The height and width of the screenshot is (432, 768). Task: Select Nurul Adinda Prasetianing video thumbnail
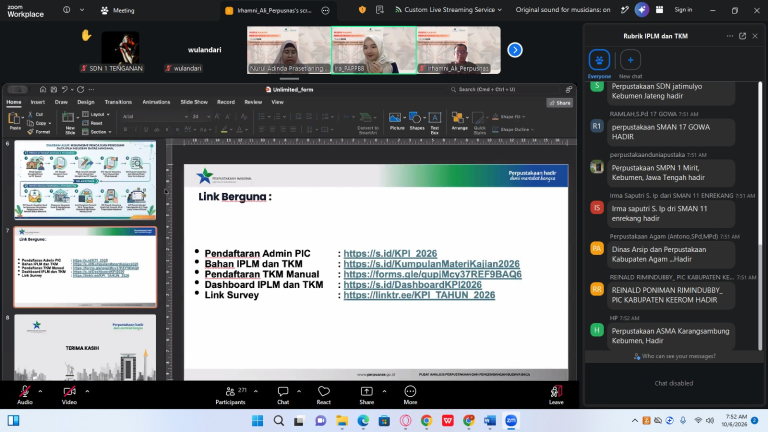(289, 50)
